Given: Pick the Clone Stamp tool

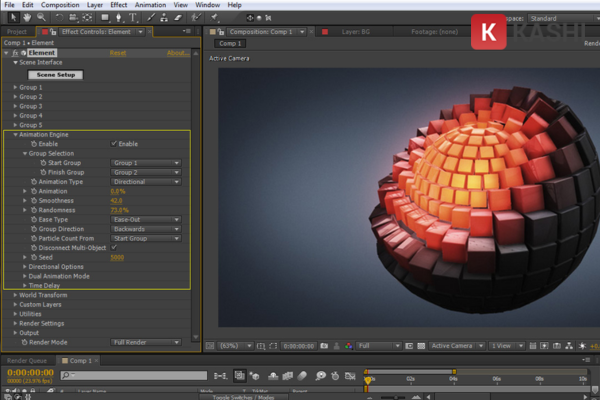Looking at the screenshot, I should click(164, 18).
